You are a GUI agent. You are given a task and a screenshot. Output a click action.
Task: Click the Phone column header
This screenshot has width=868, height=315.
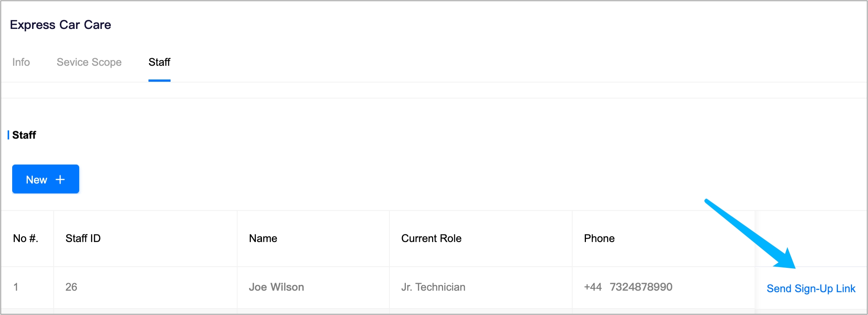point(599,239)
